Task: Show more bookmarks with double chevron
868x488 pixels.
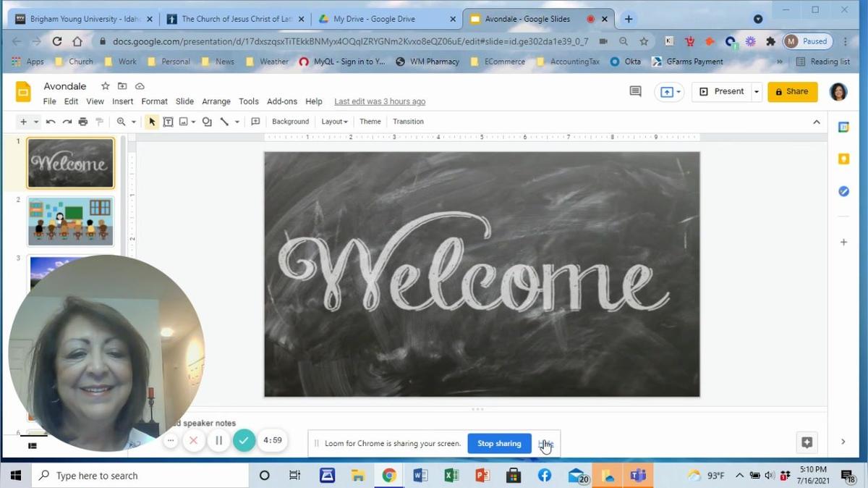Action: coord(779,62)
